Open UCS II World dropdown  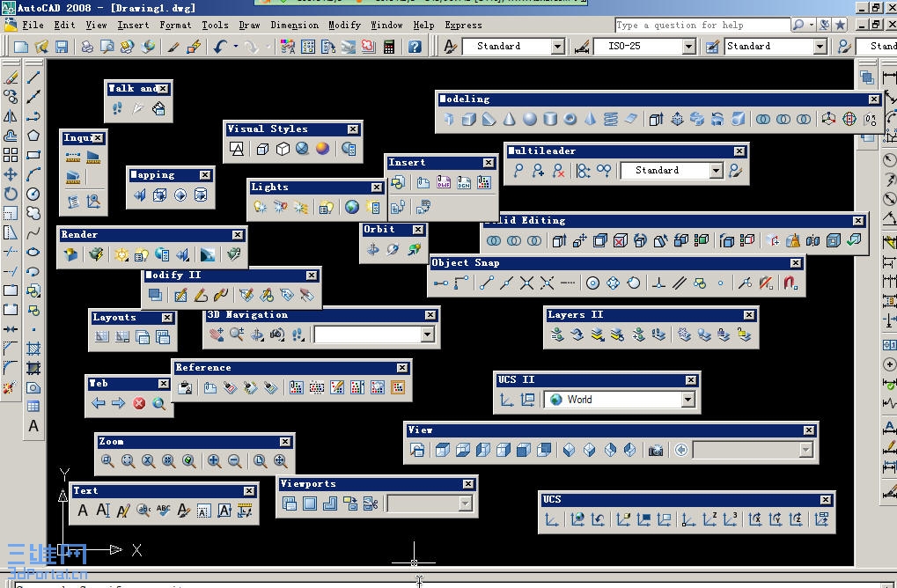688,400
